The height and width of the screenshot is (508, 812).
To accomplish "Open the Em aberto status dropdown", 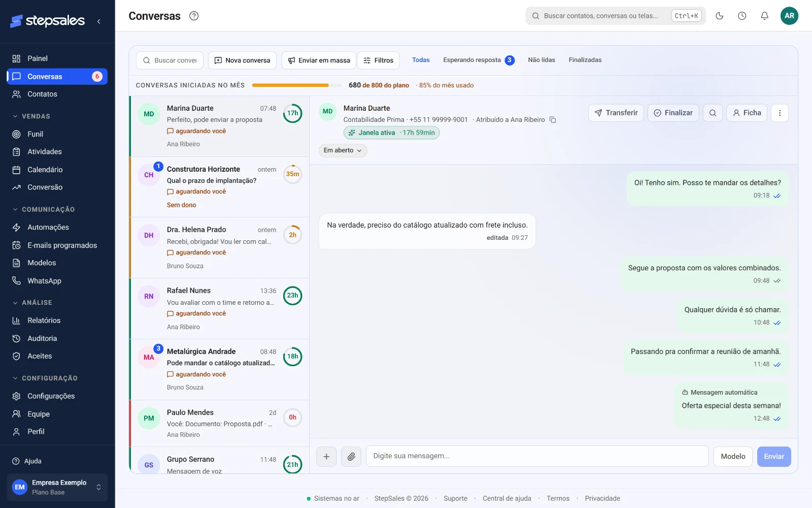I will coord(343,150).
